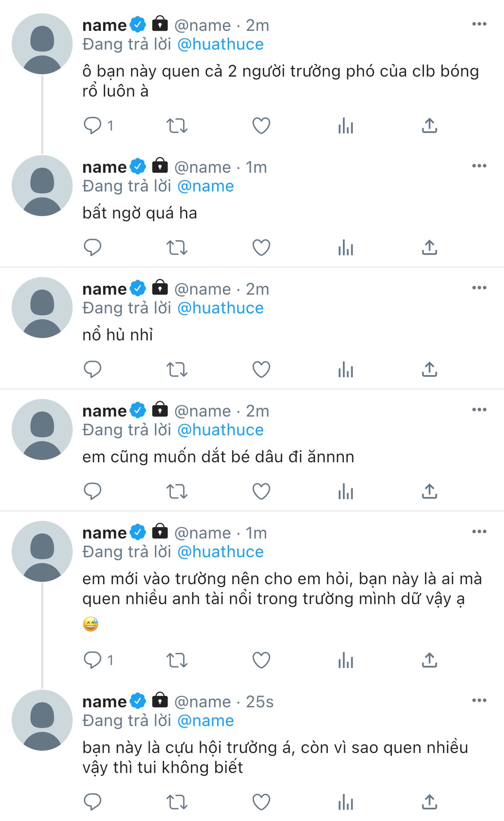This screenshot has width=504, height=821.
Task: Like the 'nổ hủ nhỉ' tweet
Action: click(261, 369)
